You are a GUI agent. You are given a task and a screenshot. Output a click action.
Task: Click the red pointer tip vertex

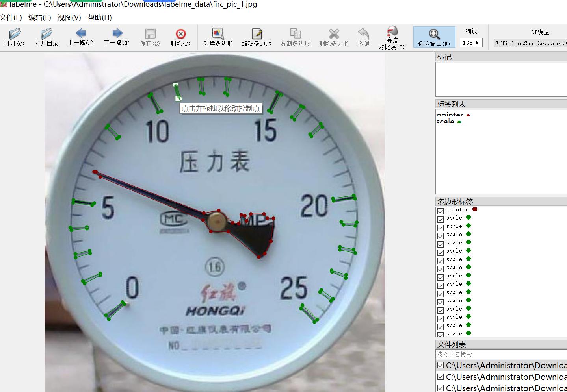pos(95,172)
